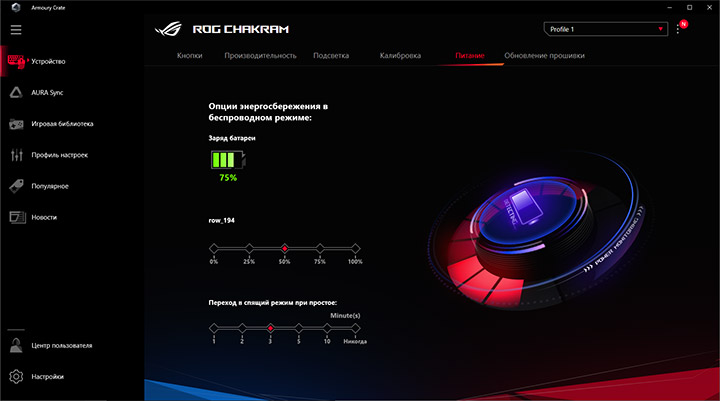Open the Профиль настроек sidebar entry

pos(60,155)
